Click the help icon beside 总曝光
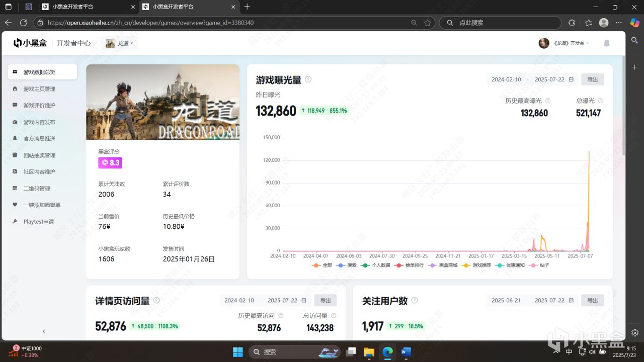The height and width of the screenshot is (362, 644). (x=601, y=101)
